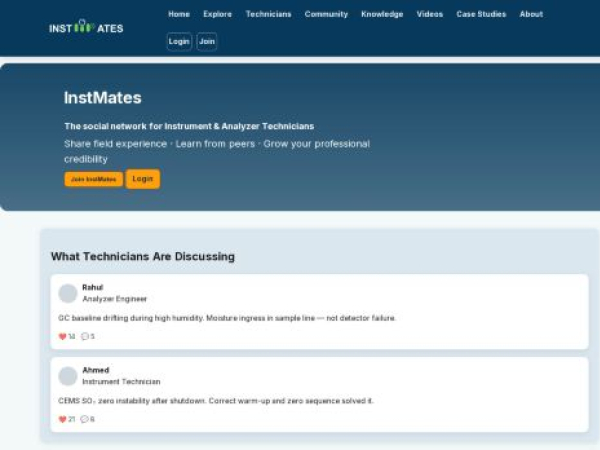Open the Knowledge nav item
Screen dimensions: 600x450
382,14
